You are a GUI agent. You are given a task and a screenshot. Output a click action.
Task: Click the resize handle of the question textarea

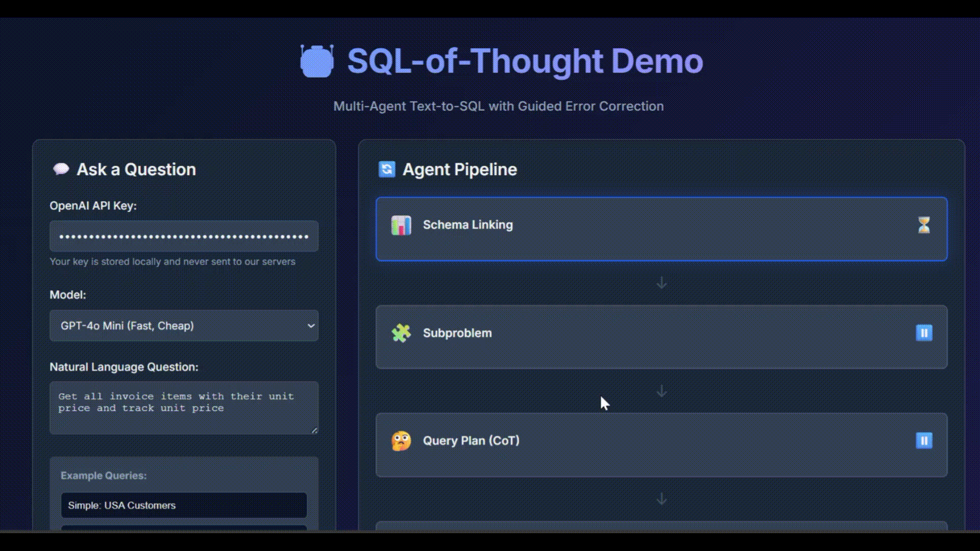point(315,431)
